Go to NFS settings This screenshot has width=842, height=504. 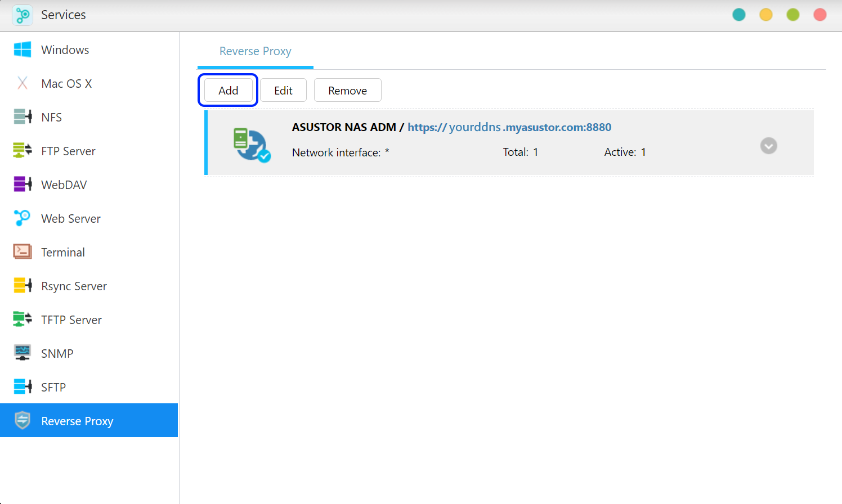point(89,117)
